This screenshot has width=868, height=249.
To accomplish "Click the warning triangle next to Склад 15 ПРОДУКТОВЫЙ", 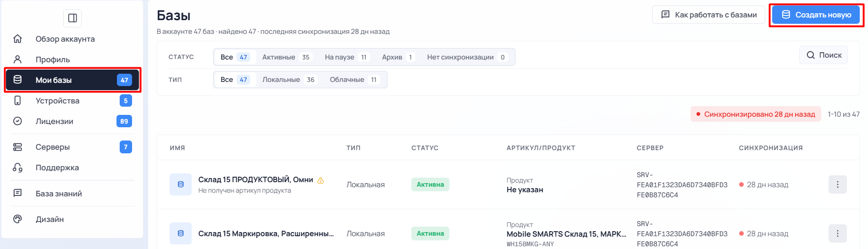I will (x=321, y=180).
